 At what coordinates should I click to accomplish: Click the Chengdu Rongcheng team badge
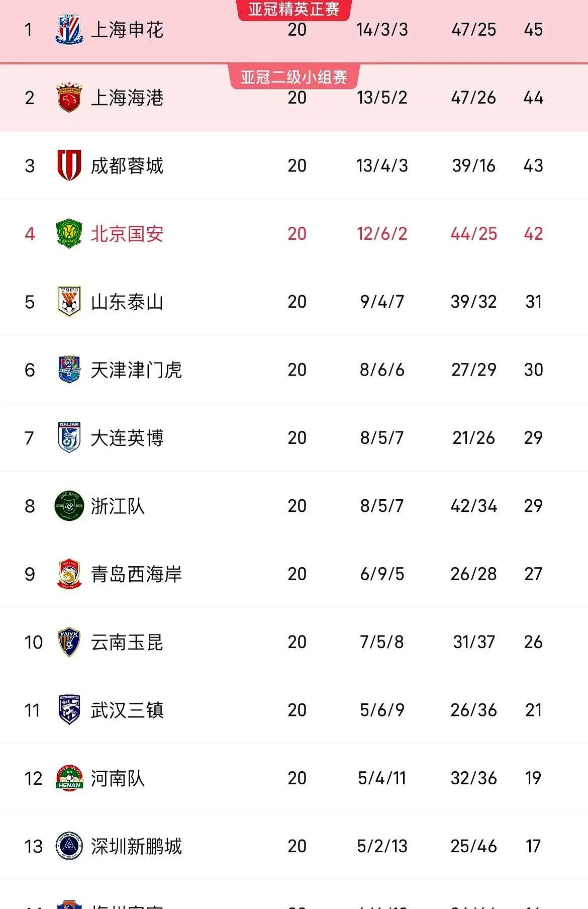69,165
